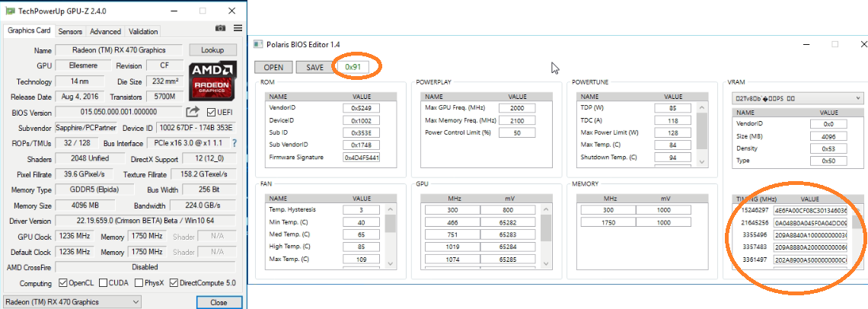Click Memory Type GDDR5 (Elpida) field
Viewport: 868px width, 309px height.
[94, 190]
